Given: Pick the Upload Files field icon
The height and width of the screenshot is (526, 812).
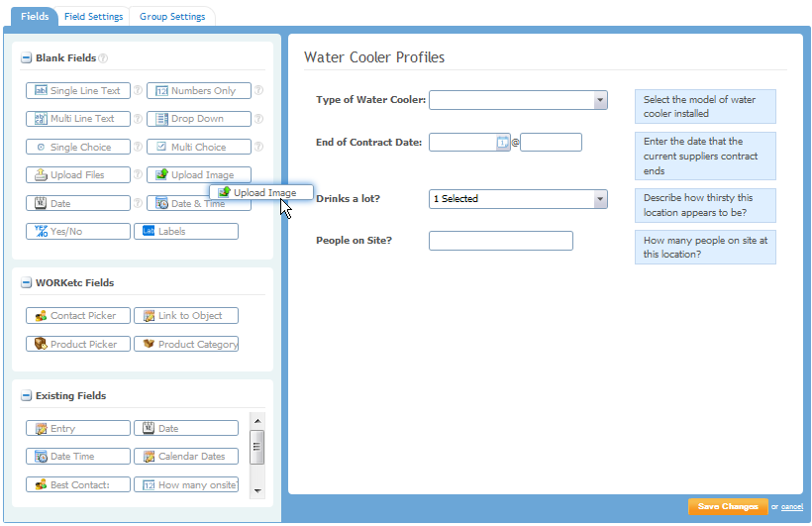Looking at the screenshot, I should tap(41, 175).
